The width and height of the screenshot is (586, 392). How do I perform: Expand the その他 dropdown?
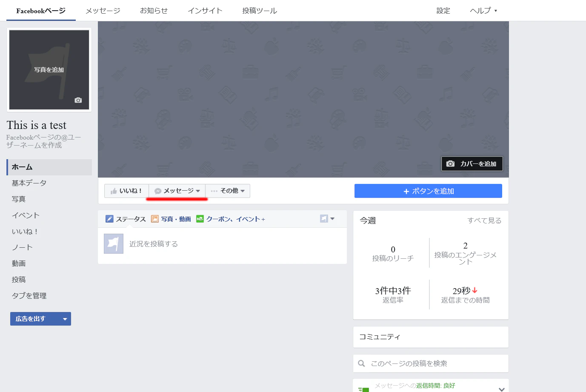point(228,191)
